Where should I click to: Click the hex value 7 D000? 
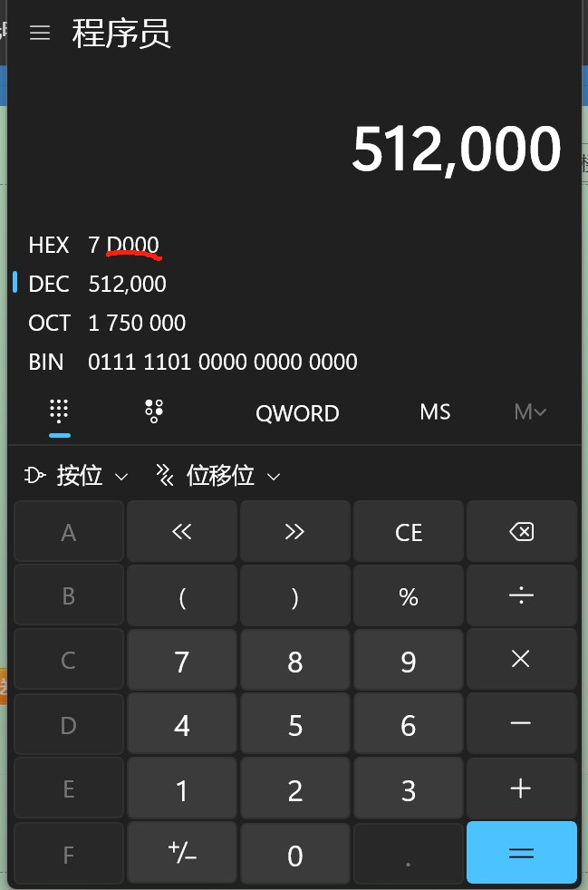click(124, 246)
